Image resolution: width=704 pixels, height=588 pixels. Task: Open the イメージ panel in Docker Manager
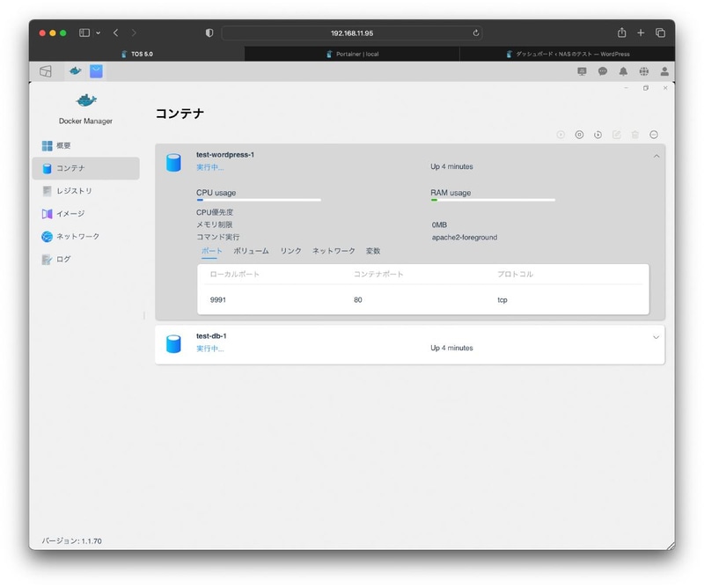[x=70, y=214]
